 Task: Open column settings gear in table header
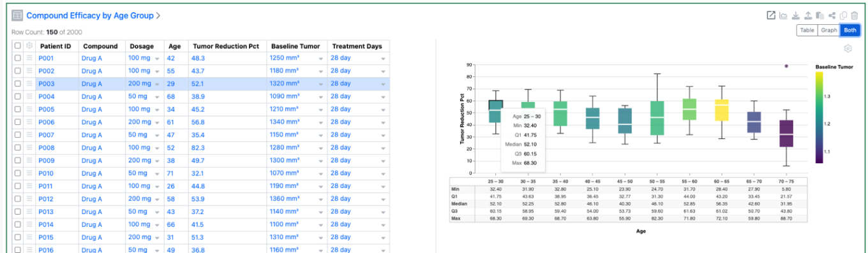[29, 46]
